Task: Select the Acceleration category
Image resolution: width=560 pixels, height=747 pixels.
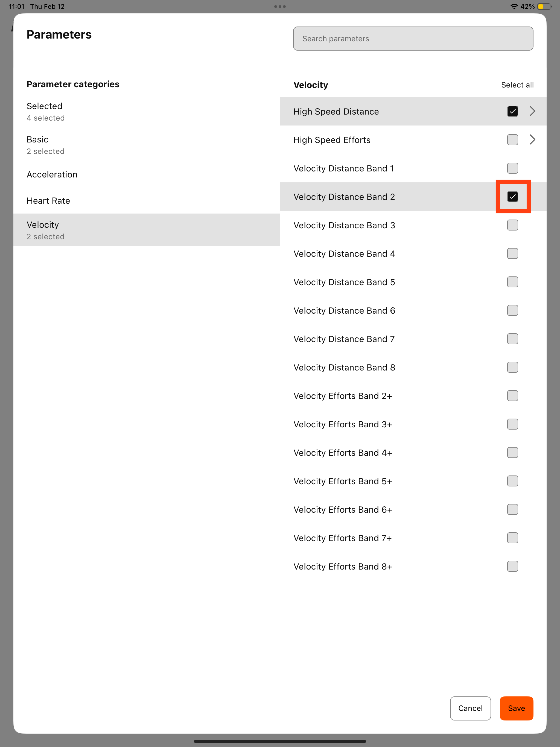Action: tap(52, 174)
